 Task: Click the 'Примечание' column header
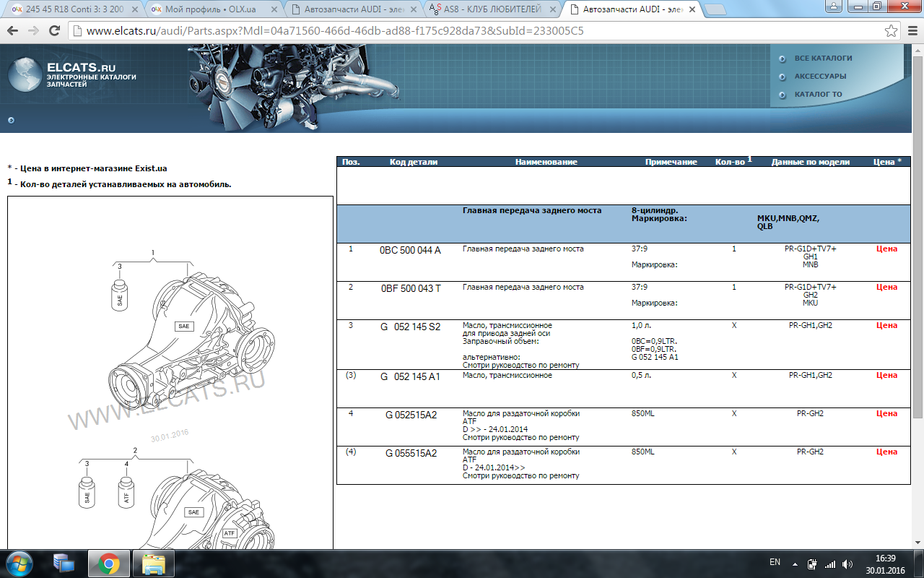coord(671,162)
